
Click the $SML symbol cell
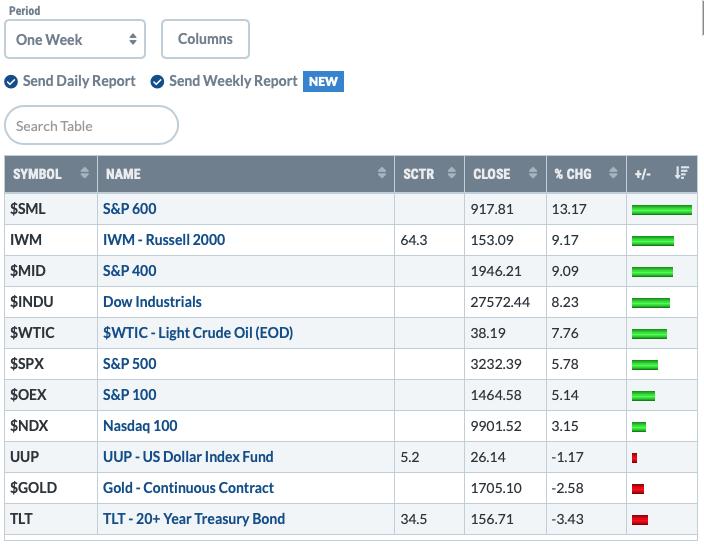coord(51,209)
